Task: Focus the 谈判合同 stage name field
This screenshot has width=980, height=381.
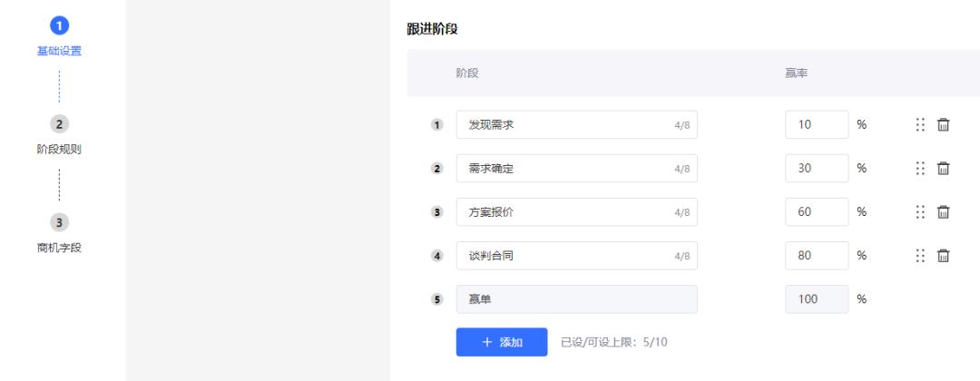Action: tap(577, 256)
